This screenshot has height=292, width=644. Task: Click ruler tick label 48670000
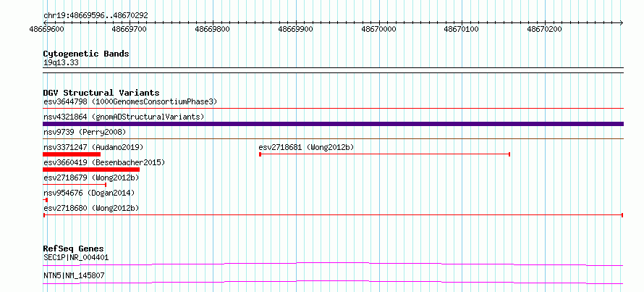coord(378,30)
